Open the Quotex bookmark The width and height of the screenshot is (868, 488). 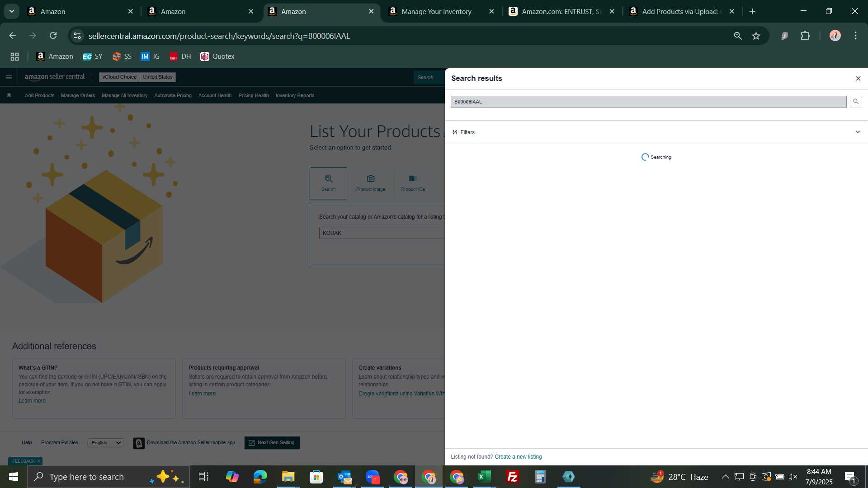click(217, 56)
